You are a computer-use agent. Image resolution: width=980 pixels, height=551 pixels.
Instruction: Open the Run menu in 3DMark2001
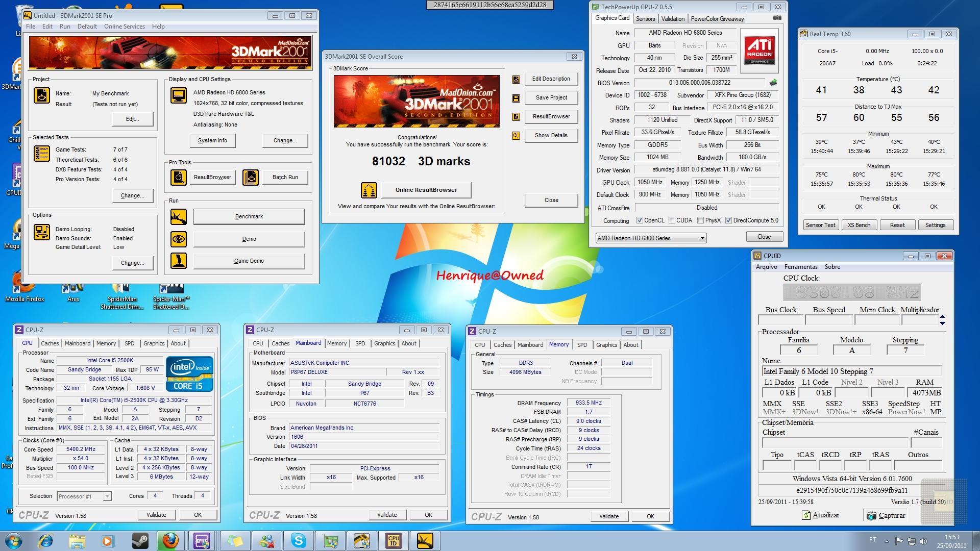coord(65,27)
